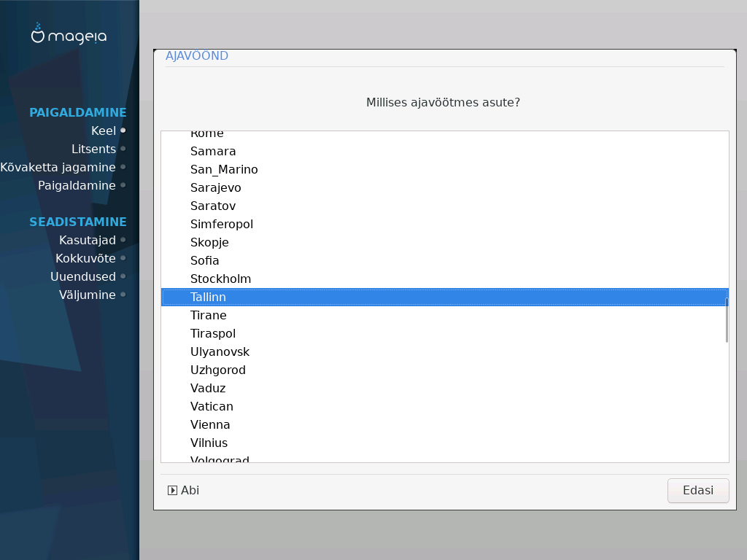
Task: Choose San_Marino from the list
Action: click(x=224, y=170)
